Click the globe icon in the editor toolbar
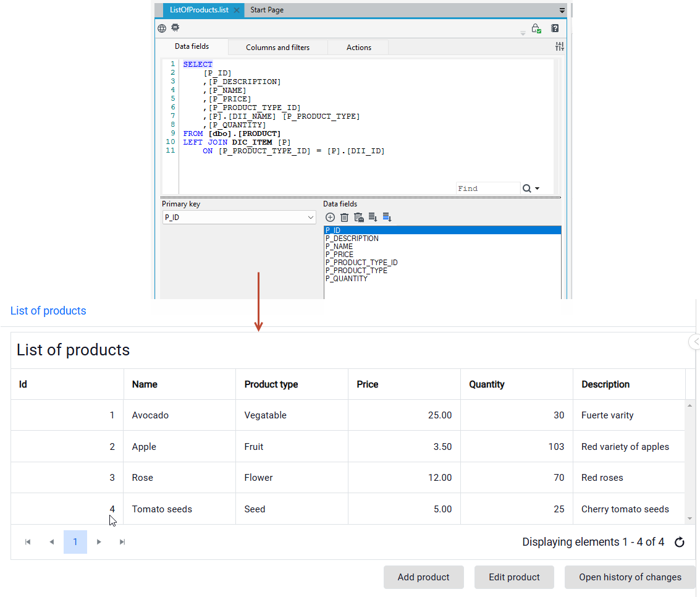The image size is (700, 597). click(x=162, y=28)
